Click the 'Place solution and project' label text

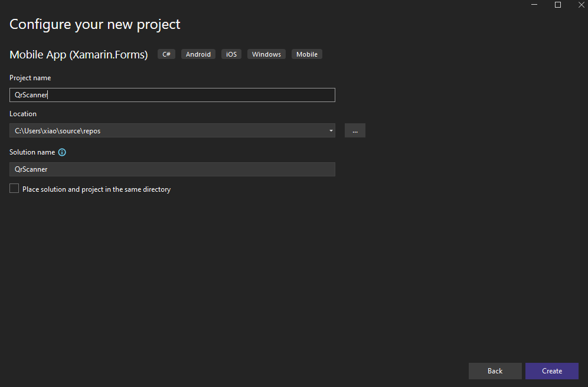96,189
